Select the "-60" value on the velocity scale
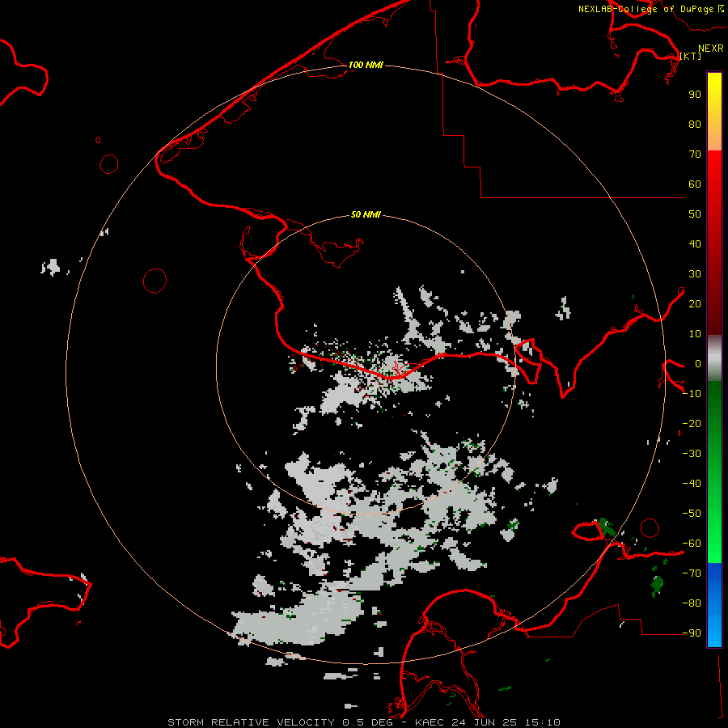The width and height of the screenshot is (728, 728). pos(692,544)
